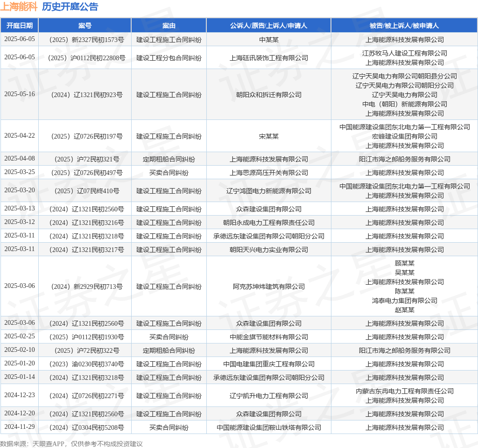The image size is (478, 448).
Task: Click the date 2025-05-16
Action: coord(20,94)
